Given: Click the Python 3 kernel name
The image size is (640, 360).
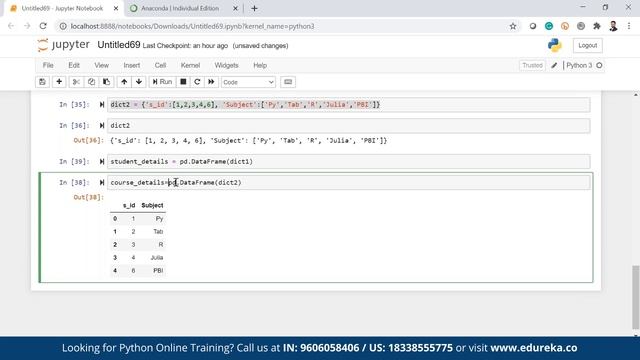Looking at the screenshot, I should tap(579, 65).
